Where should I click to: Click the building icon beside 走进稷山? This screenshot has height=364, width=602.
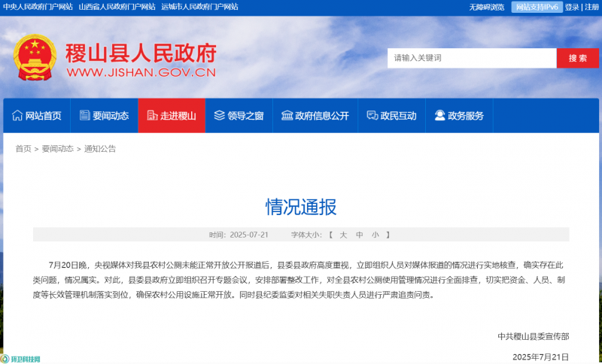coord(153,116)
